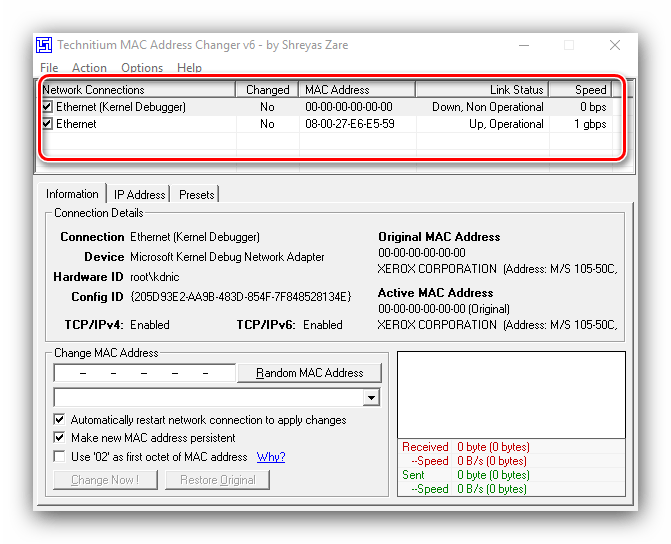Disable automatically restart network connection option

click(60, 420)
